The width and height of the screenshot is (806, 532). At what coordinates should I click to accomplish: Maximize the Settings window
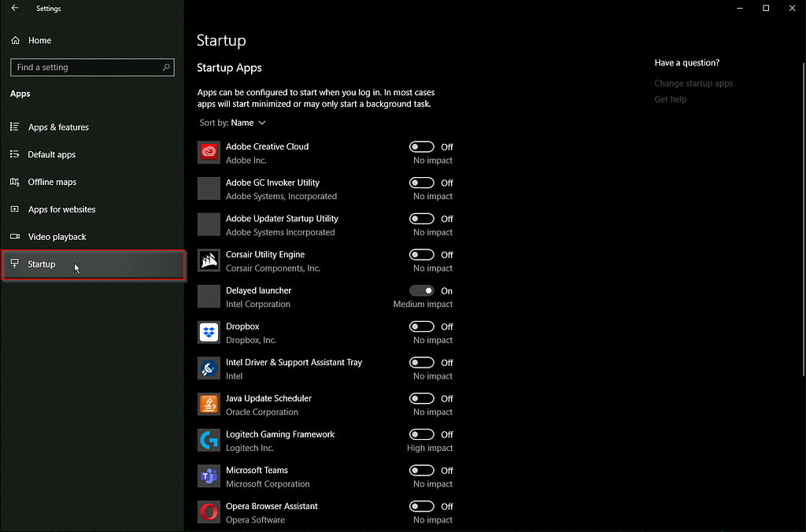coord(766,8)
